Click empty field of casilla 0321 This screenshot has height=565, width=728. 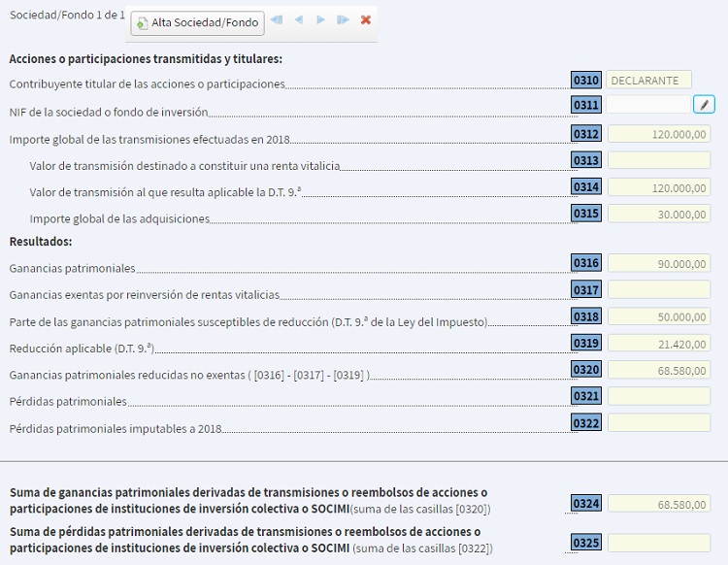pos(659,396)
